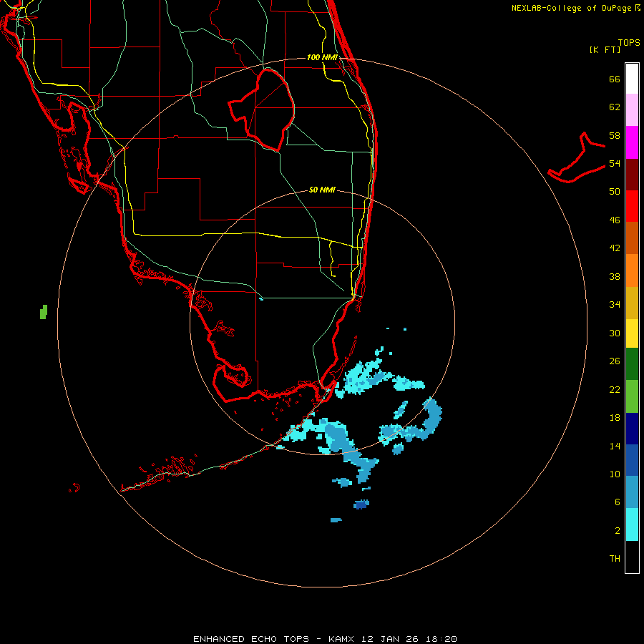
Task: Click the legend value 18
Action: (x=615, y=418)
